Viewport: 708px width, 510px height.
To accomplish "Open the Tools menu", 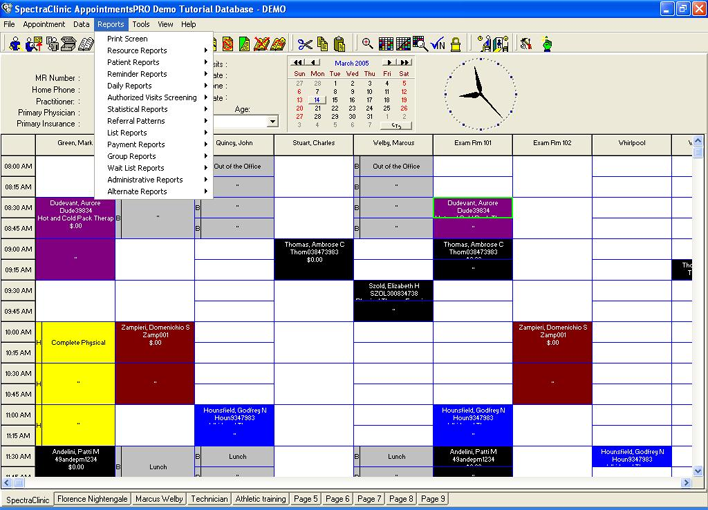I will click(141, 24).
